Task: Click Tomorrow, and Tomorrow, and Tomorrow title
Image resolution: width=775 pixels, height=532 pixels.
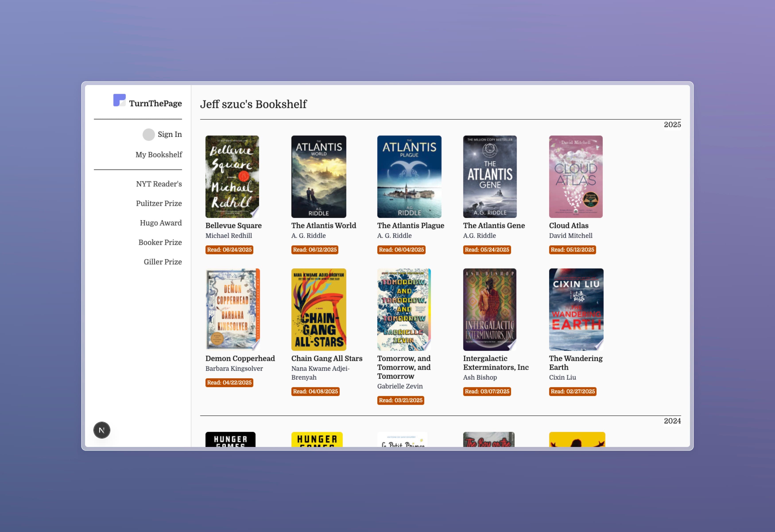Action: 404,367
